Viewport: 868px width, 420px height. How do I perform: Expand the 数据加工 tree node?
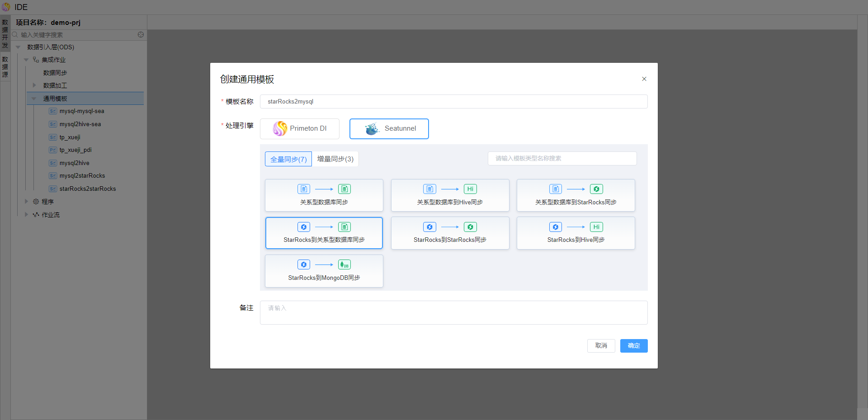[34, 85]
